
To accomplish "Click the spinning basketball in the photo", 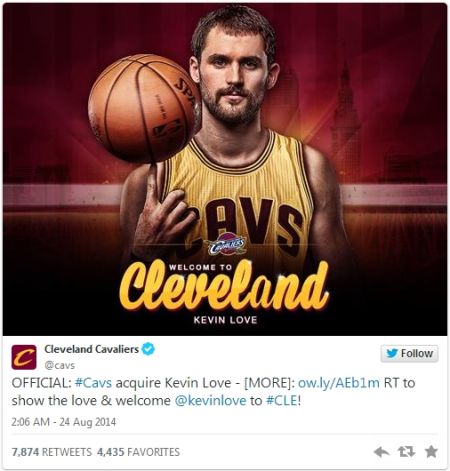I will [144, 107].
